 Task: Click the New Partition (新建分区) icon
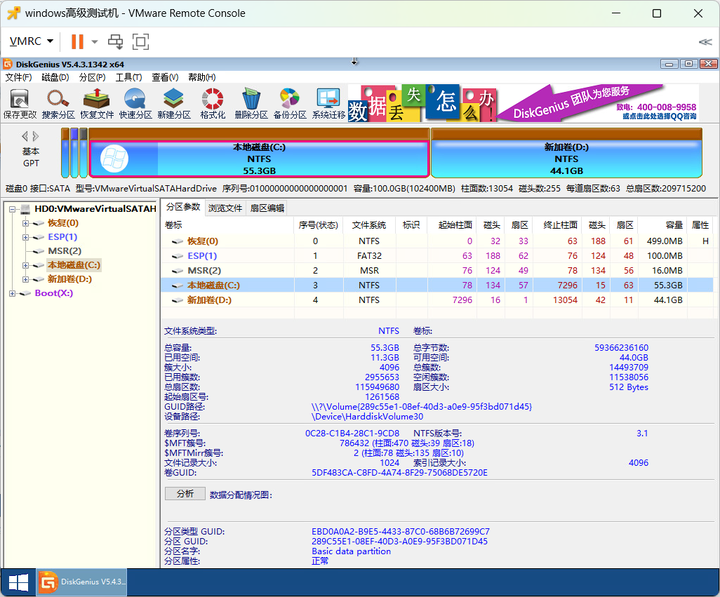(174, 103)
